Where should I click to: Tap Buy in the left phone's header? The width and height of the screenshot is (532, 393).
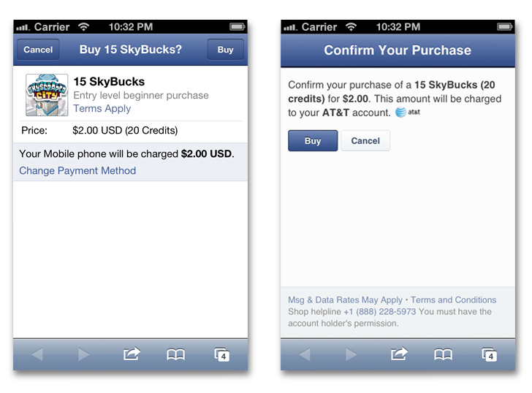[x=225, y=50]
